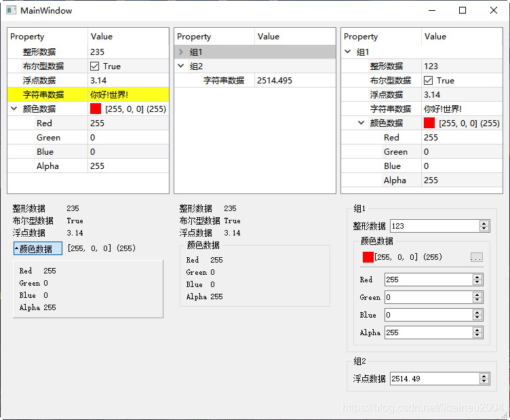Click the red color swatch in right property tree

pos(429,123)
